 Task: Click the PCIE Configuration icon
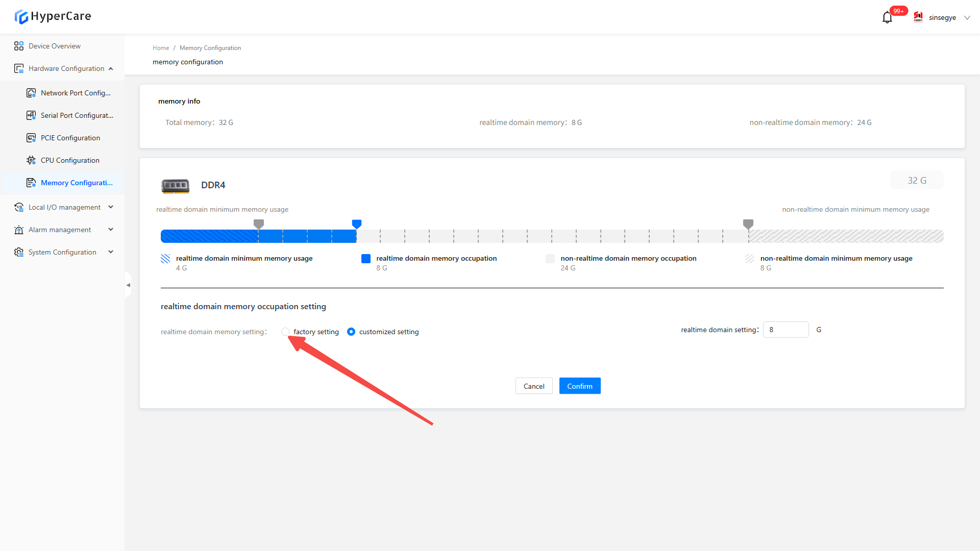(x=31, y=138)
